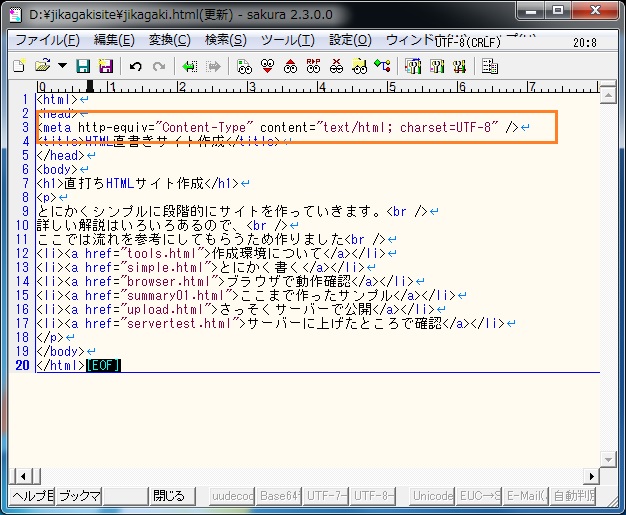Image resolution: width=626 pixels, height=515 pixels.
Task: Open the 編集(E) menu
Action: click(114, 40)
